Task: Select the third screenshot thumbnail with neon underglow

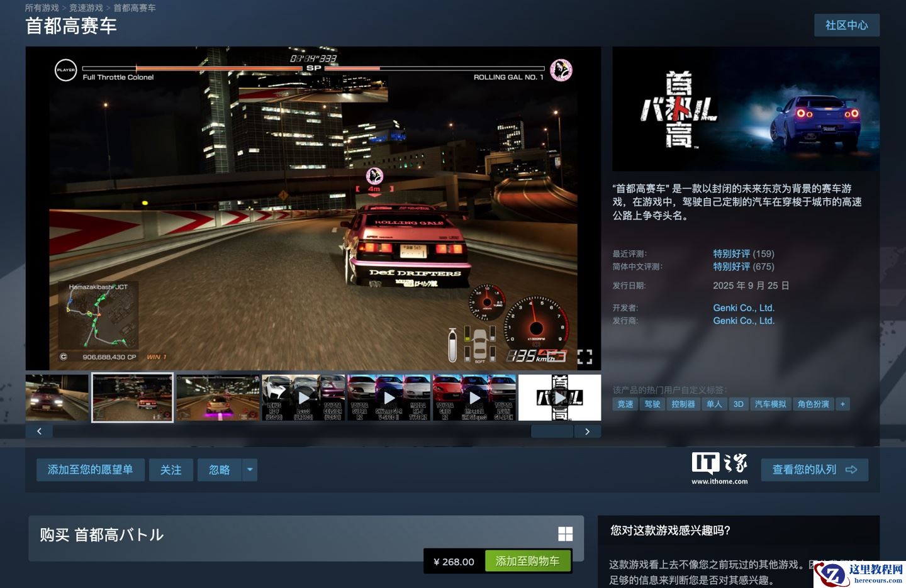Action: tap(218, 397)
